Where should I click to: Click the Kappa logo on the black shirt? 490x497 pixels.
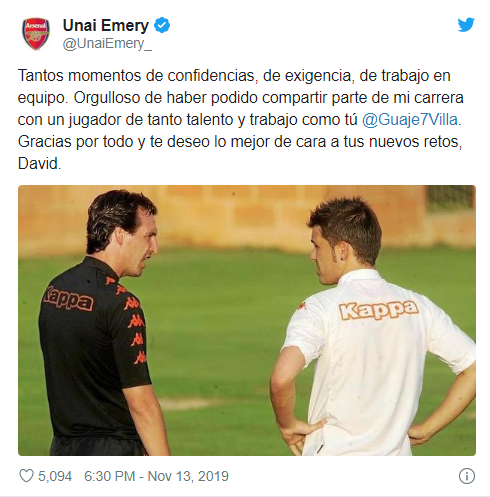pos(68,299)
